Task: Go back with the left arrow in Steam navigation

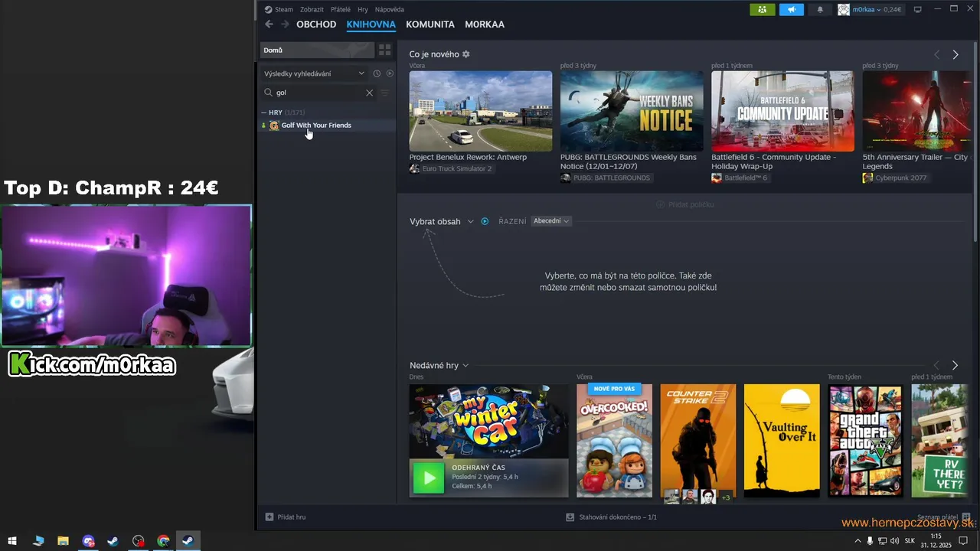Action: point(269,24)
